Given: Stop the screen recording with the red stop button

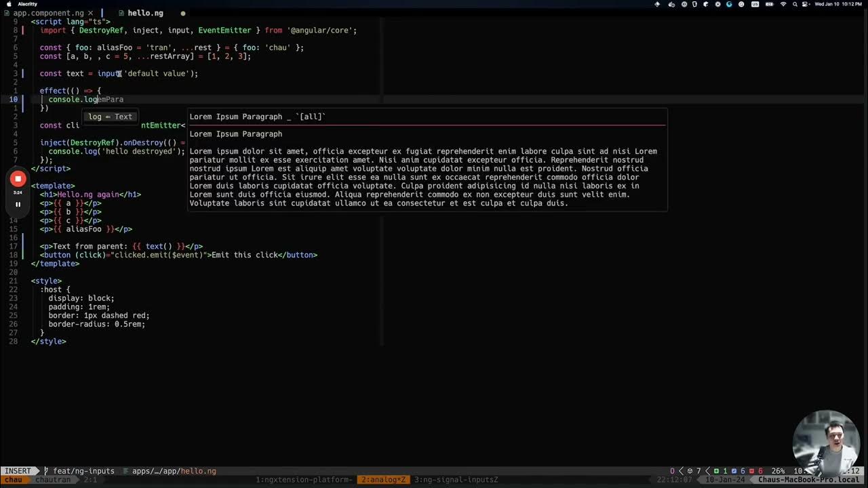Looking at the screenshot, I should [x=18, y=179].
